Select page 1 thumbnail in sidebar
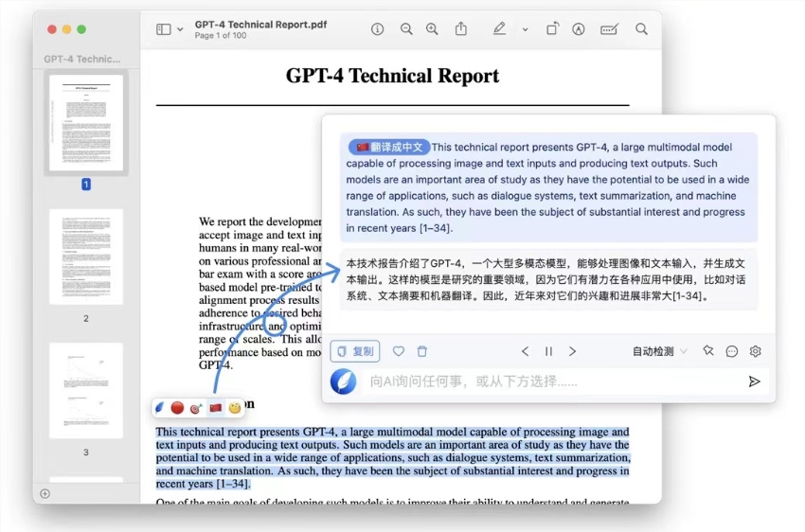The image size is (805, 532). point(86,123)
